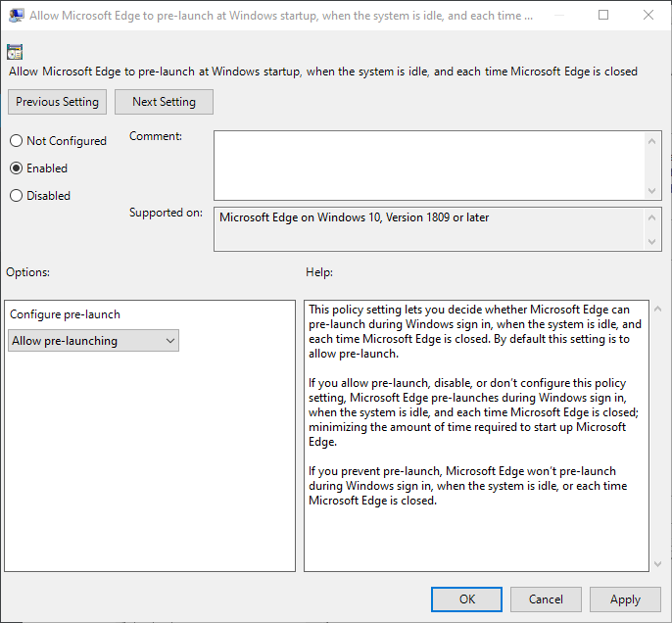Click the Comment box scroll up arrow

point(653,141)
